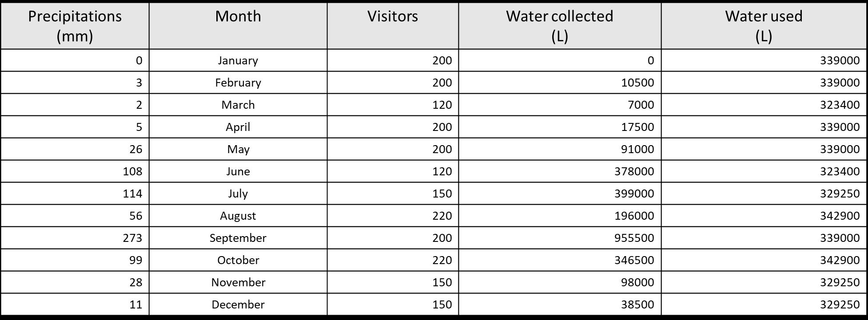The height and width of the screenshot is (320, 868).
Task: Click the March visitors cell showing 120
Action: click(393, 105)
